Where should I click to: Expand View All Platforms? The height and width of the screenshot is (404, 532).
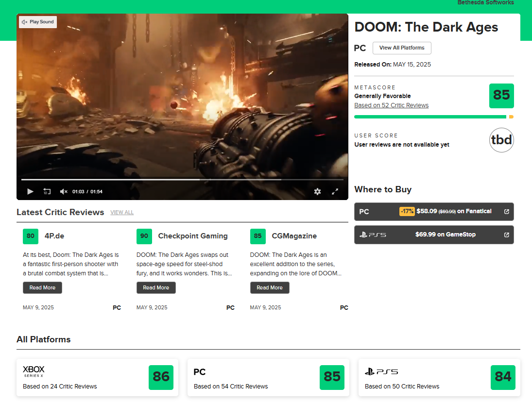click(x=402, y=48)
